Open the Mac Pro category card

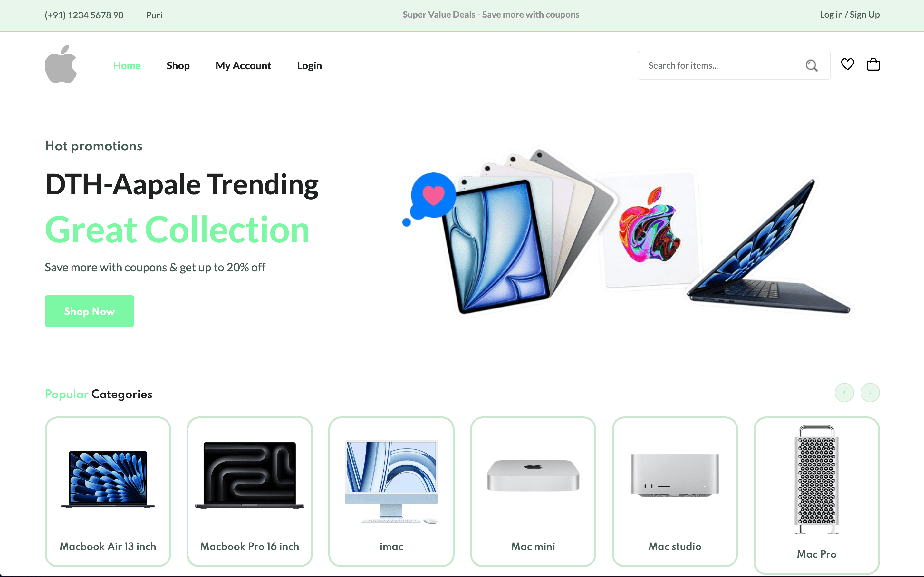(816, 495)
